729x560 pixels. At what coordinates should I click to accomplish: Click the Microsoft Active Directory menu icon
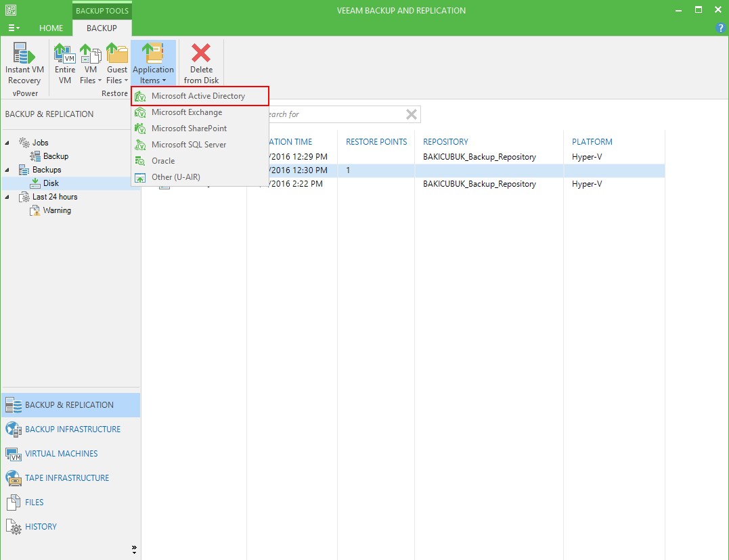tap(140, 96)
